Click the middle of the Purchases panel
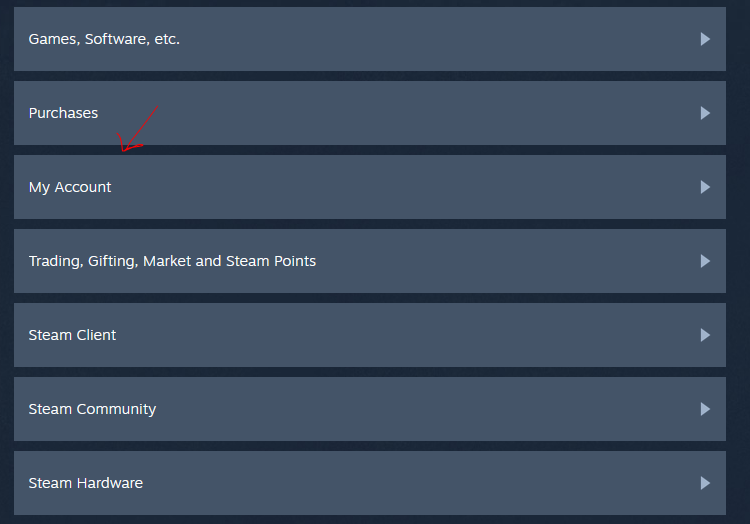 (370, 113)
